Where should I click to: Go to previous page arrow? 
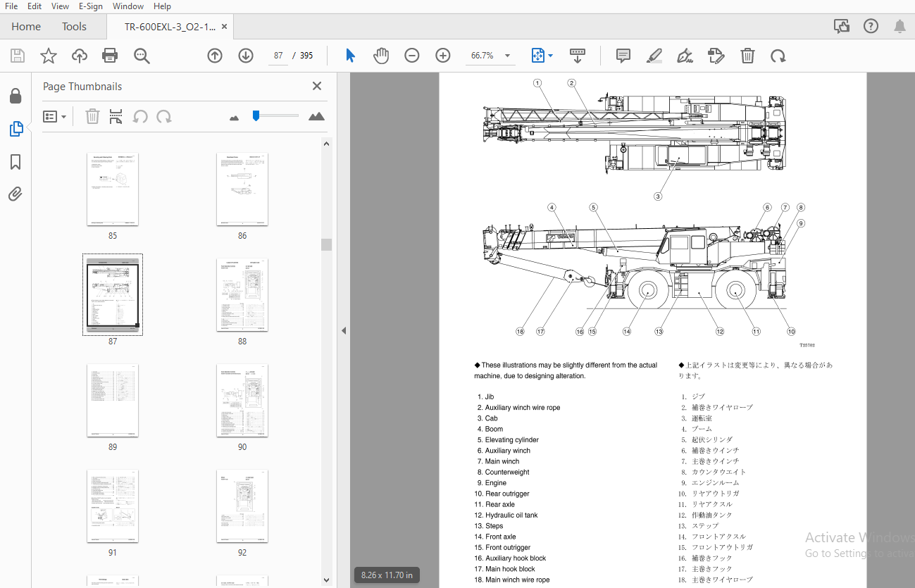(215, 56)
